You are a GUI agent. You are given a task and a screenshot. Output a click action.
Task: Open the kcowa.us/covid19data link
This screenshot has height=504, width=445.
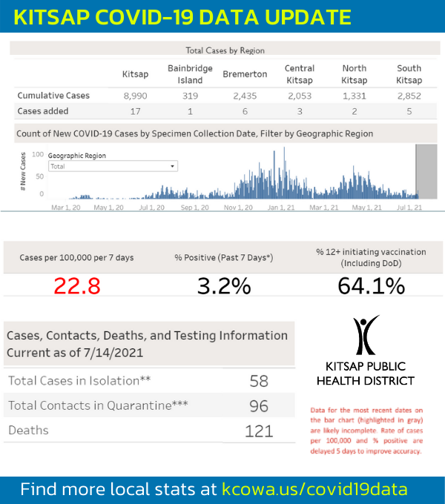click(x=314, y=489)
